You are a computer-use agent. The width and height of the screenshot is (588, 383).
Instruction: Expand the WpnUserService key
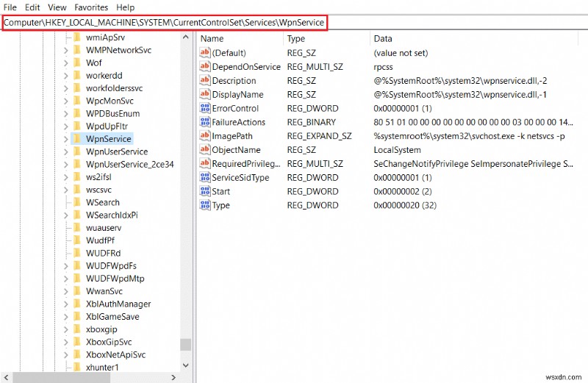tap(66, 151)
